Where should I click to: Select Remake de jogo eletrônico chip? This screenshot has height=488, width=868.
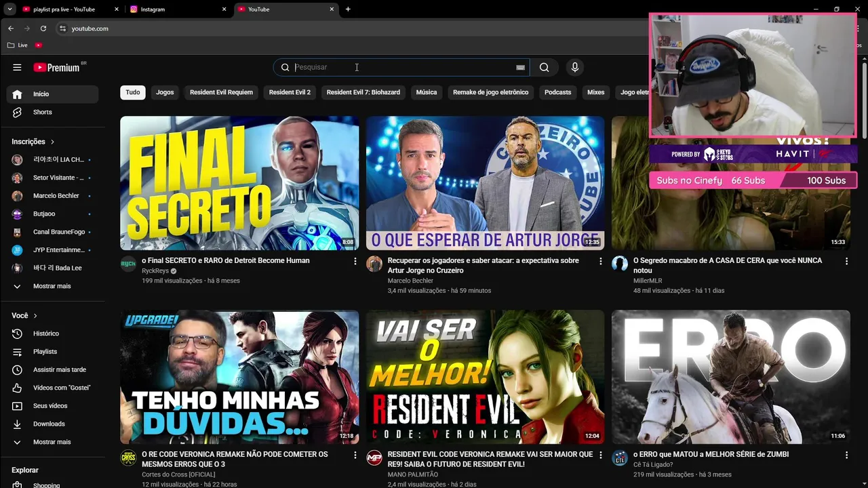(x=490, y=92)
